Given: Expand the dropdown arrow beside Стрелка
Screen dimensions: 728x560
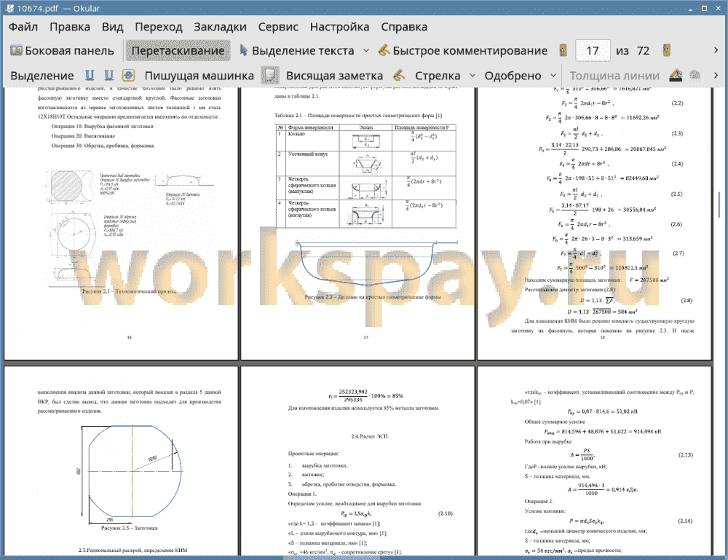Looking at the screenshot, I should (x=472, y=75).
